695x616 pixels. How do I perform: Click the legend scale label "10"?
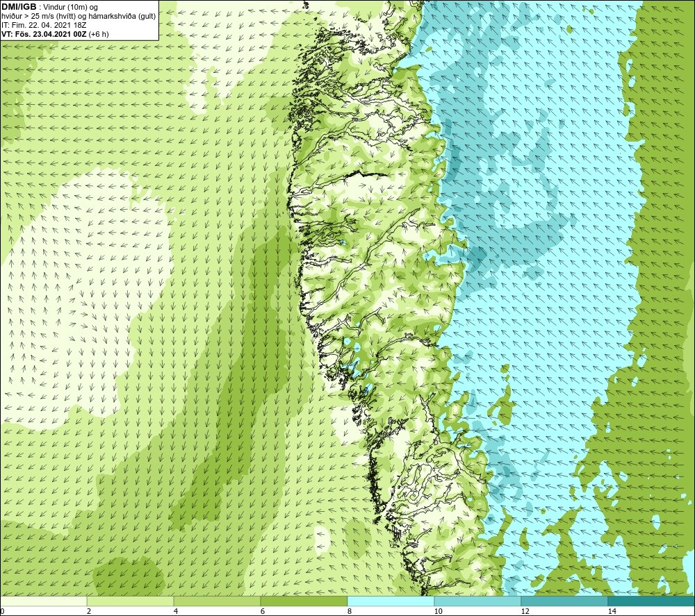tap(438, 612)
